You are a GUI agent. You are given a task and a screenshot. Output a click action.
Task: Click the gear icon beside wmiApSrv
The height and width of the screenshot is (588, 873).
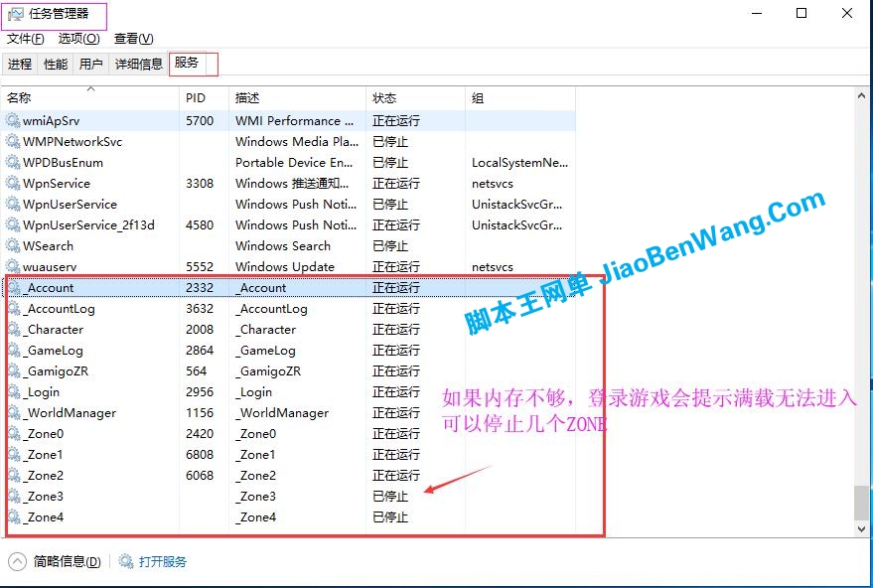coord(13,120)
